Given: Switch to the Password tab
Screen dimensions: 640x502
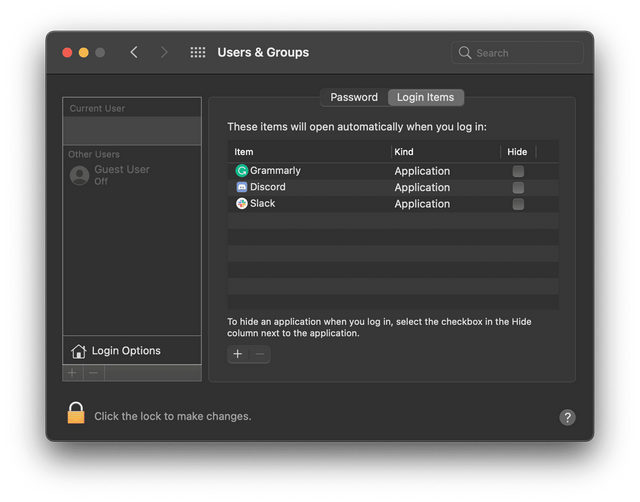Looking at the screenshot, I should tap(354, 97).
